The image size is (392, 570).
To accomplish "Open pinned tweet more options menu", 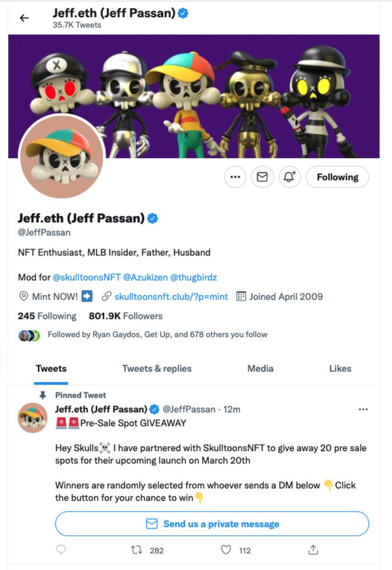I will point(363,409).
